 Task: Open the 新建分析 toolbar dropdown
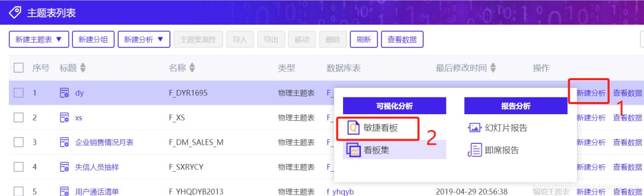[x=144, y=40]
